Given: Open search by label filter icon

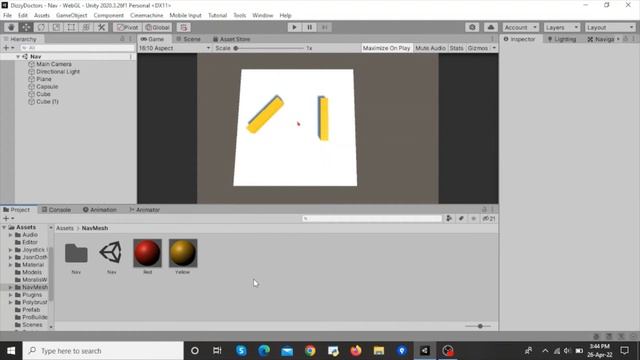Looking at the screenshot, I should 461,219.
